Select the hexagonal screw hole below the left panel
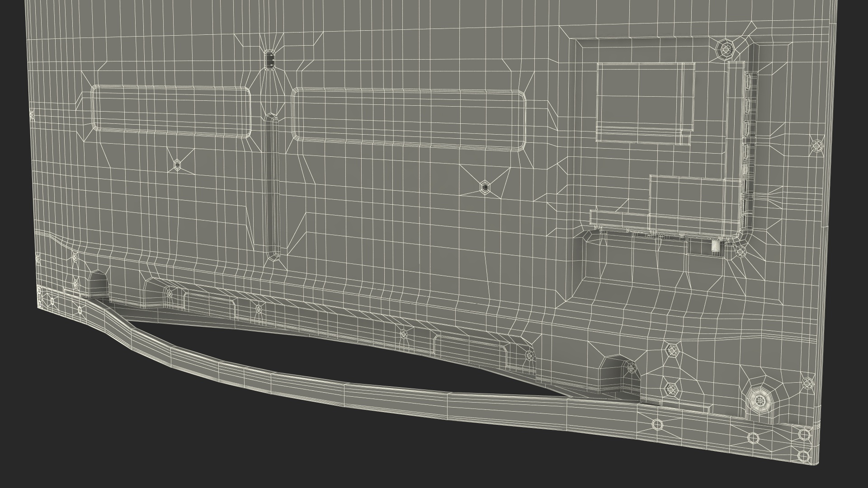 pos(176,165)
